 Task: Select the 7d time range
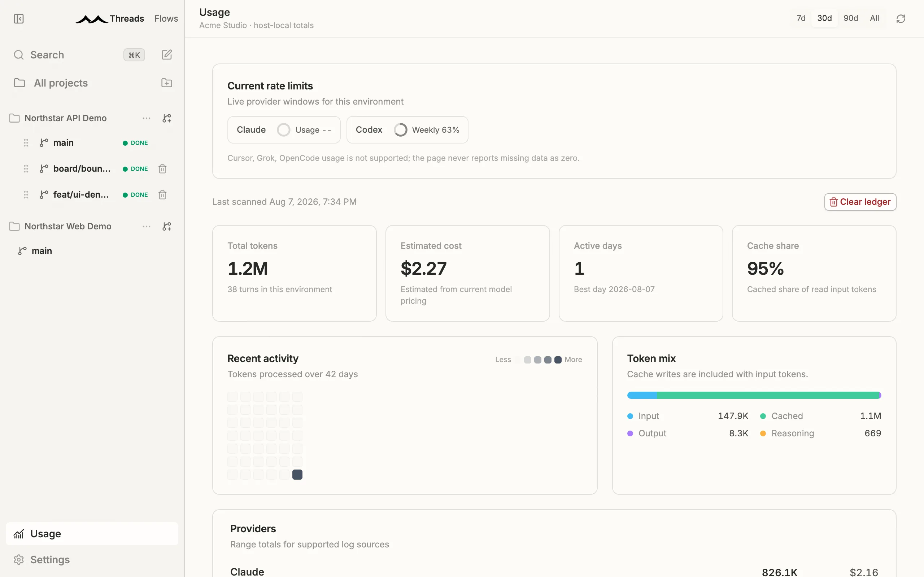coord(801,18)
